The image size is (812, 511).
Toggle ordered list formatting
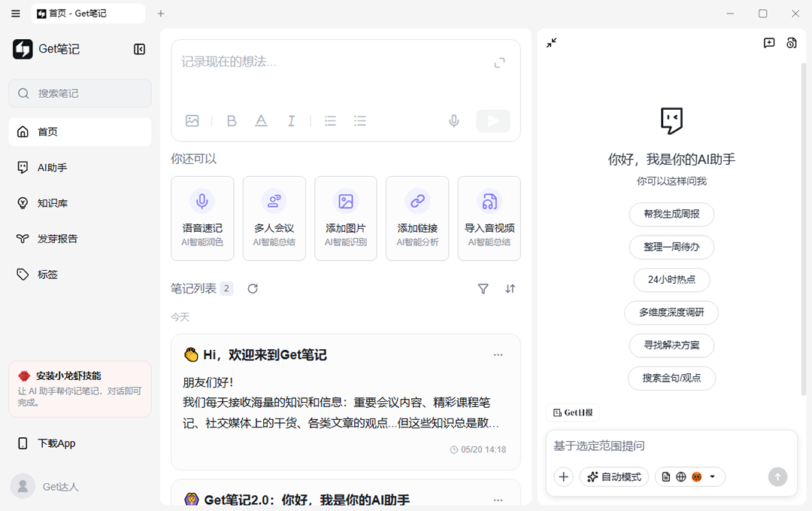click(330, 120)
